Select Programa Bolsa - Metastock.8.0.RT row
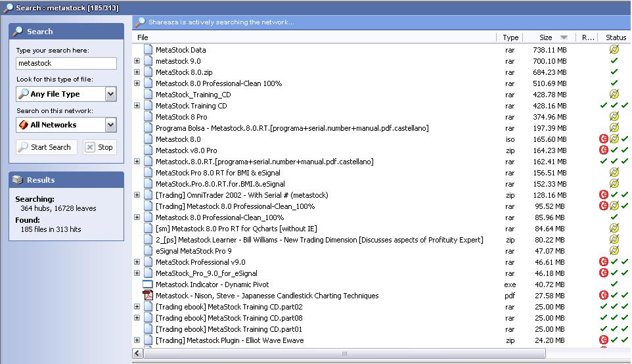The image size is (632, 364). click(381, 127)
